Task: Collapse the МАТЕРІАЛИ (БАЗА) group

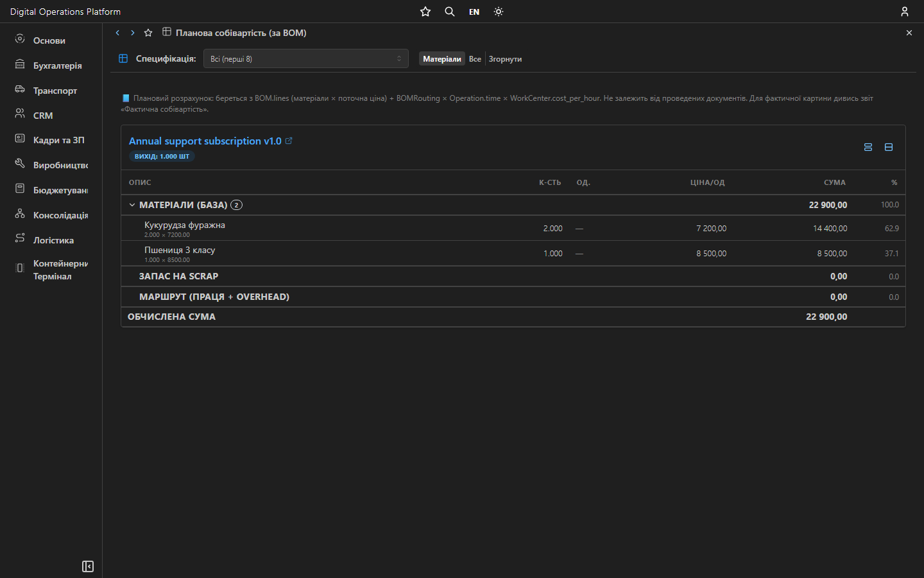Action: tap(132, 205)
